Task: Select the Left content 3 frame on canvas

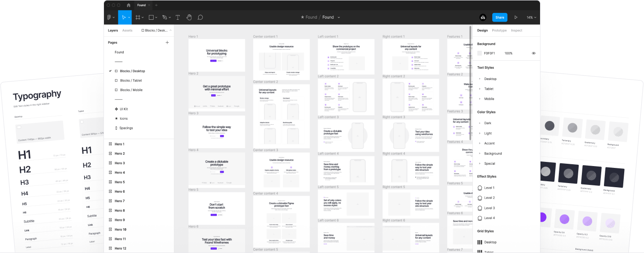Action: pos(346,136)
